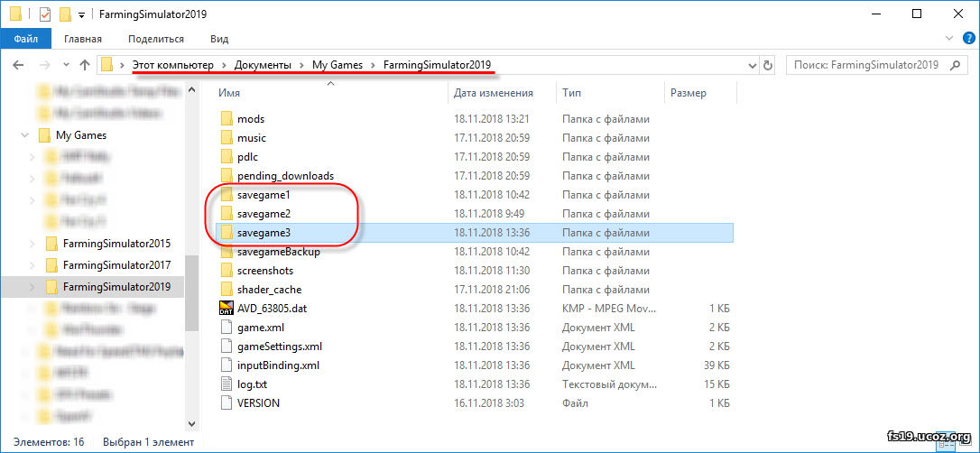Select FarmingSimulator2015 in navigation tree
980x453 pixels.
point(116,243)
